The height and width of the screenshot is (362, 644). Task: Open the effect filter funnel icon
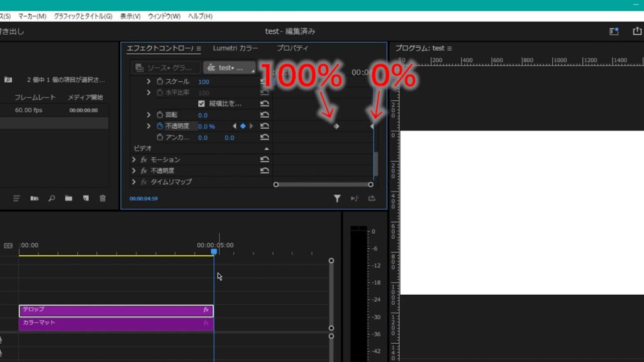337,199
